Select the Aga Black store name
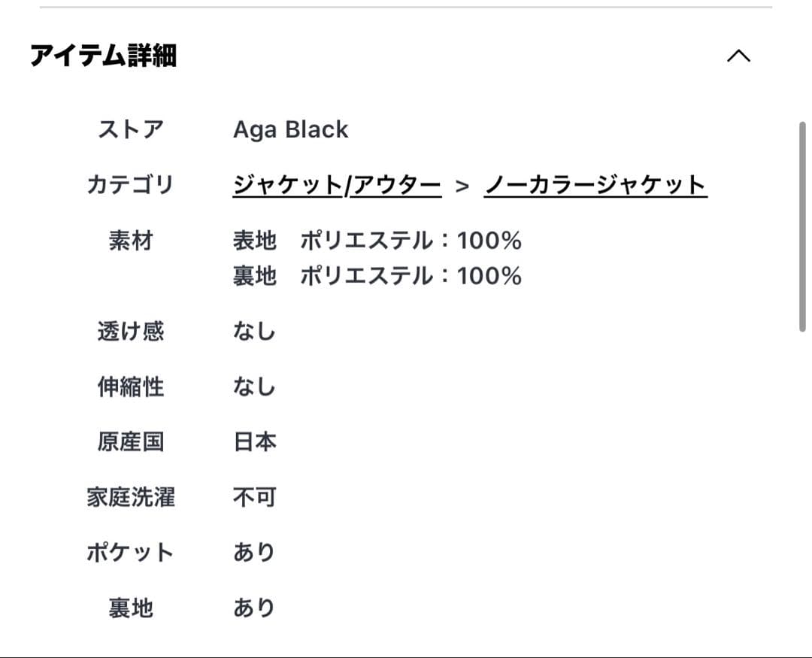This screenshot has height=658, width=812. pos(290,129)
